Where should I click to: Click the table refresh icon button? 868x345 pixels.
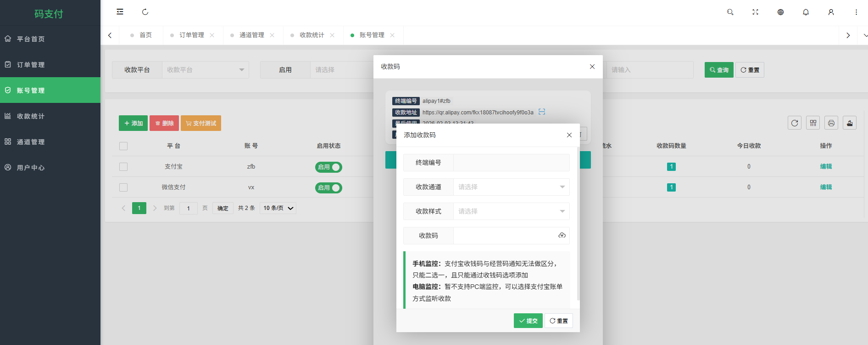795,123
